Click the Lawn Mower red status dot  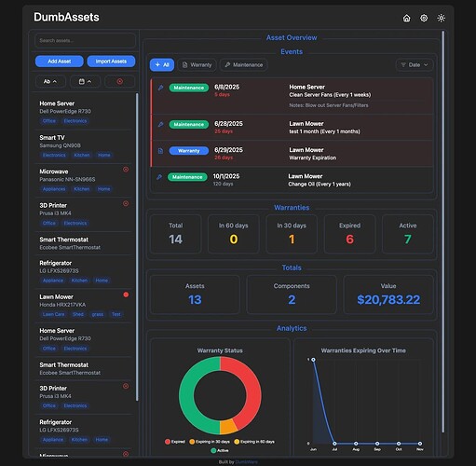click(x=126, y=295)
